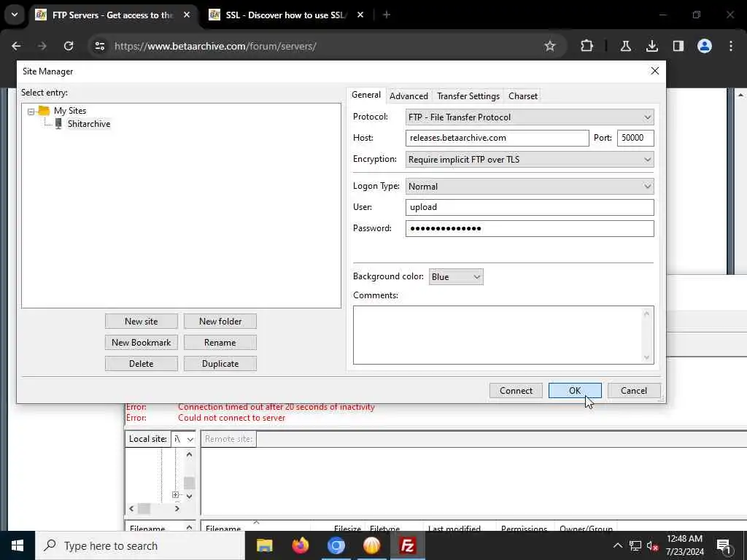Click the Comments text area

tap(503, 335)
